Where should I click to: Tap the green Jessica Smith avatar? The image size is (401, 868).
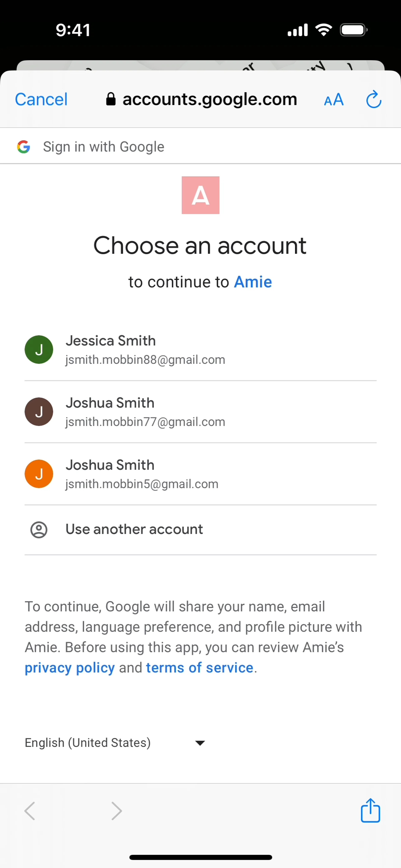[x=39, y=349]
